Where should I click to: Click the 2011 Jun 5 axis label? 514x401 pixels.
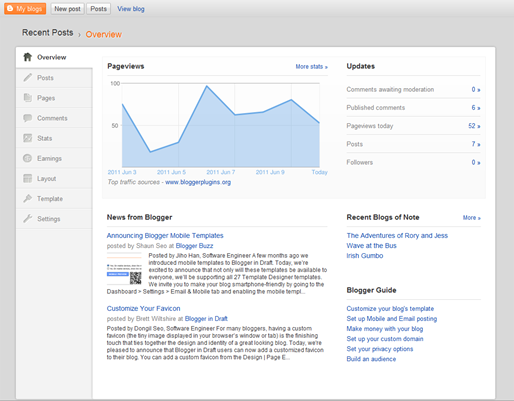171,172
